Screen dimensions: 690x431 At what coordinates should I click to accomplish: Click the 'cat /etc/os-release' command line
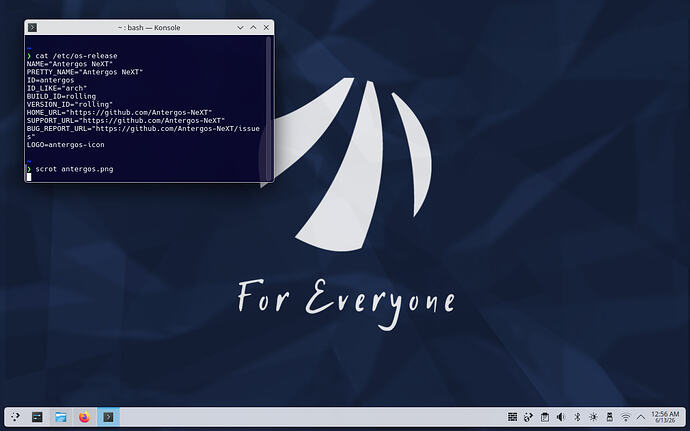(x=76, y=56)
